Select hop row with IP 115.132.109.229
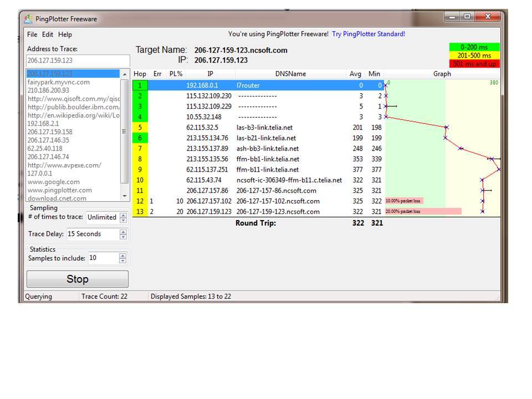Screen dimensions: 532x399 tap(258, 106)
